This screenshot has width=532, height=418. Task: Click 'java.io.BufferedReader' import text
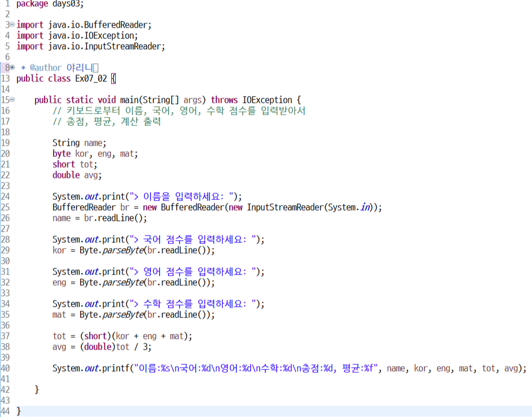pos(98,25)
